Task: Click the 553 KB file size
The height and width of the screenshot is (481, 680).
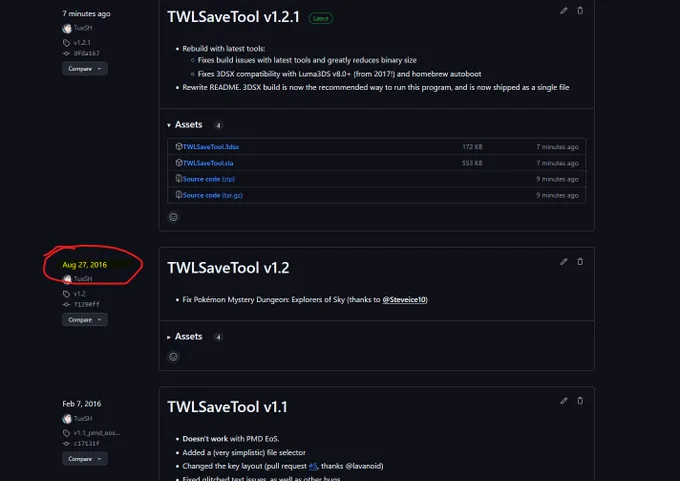Action: [472, 163]
